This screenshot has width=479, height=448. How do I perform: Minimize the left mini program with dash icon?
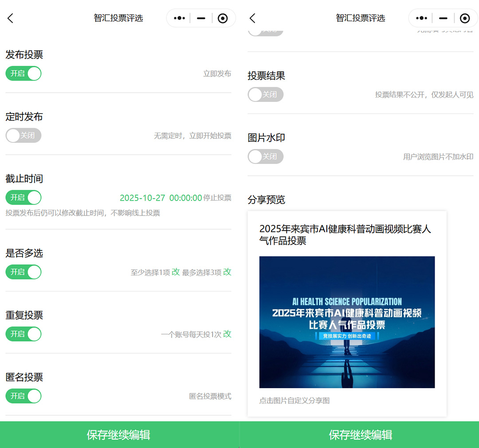pyautogui.click(x=201, y=18)
